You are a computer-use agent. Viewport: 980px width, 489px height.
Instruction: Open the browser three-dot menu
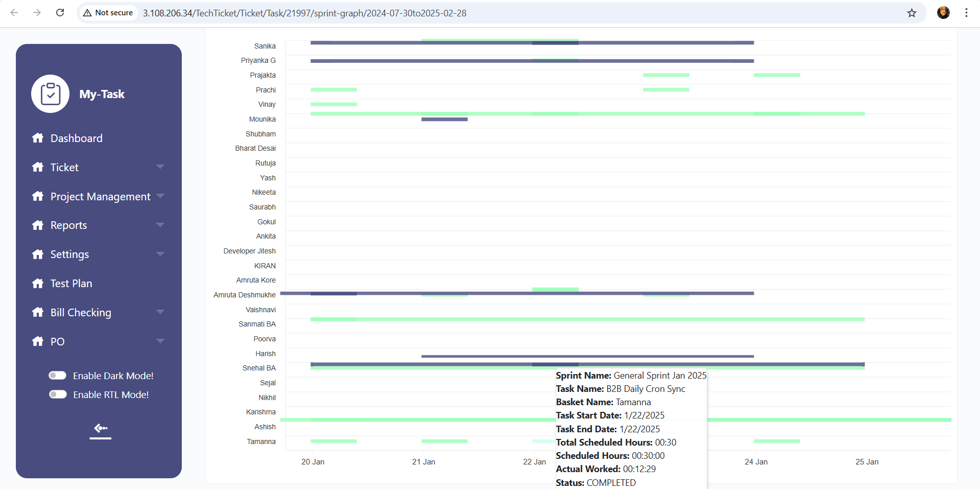click(x=966, y=13)
